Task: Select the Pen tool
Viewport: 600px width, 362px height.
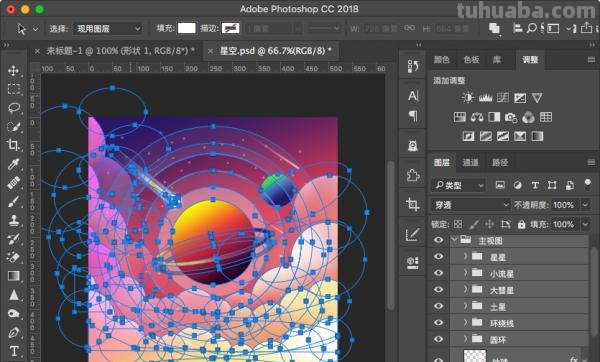Action: coord(14,332)
